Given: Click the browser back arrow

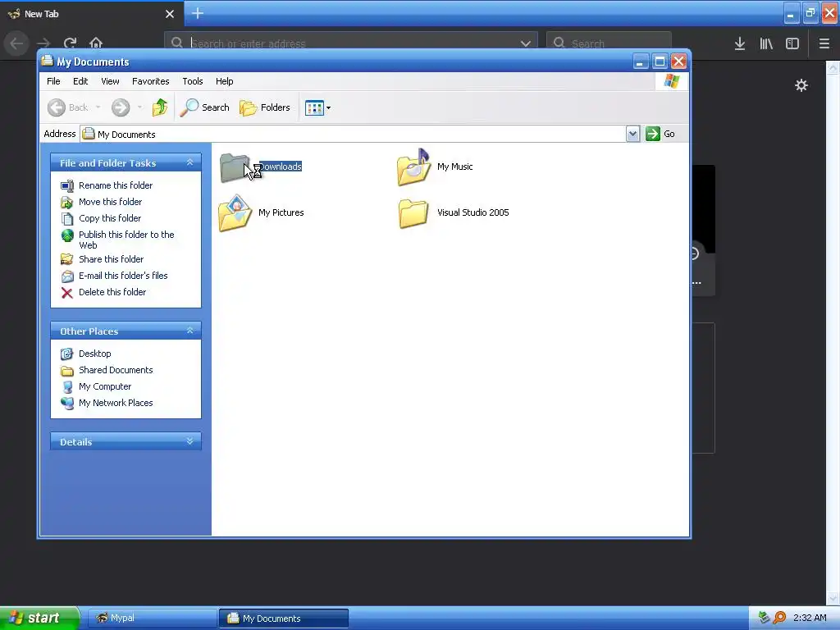Looking at the screenshot, I should tap(16, 43).
